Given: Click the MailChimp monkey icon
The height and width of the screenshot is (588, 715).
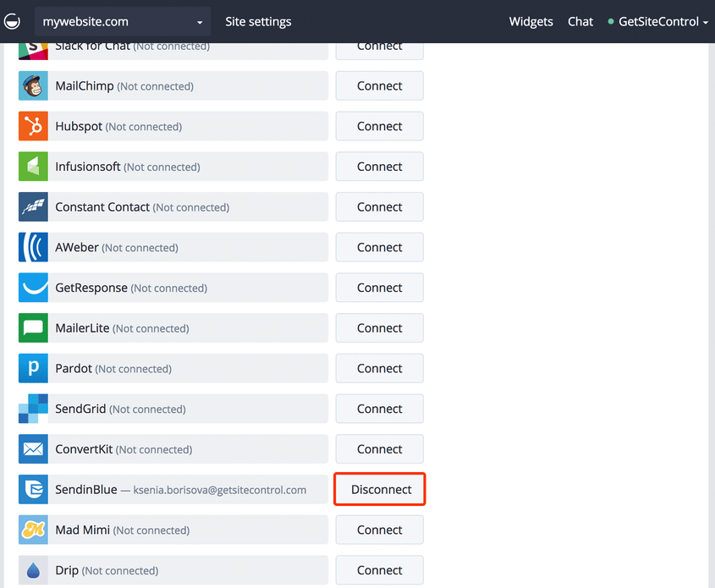Looking at the screenshot, I should (33, 85).
